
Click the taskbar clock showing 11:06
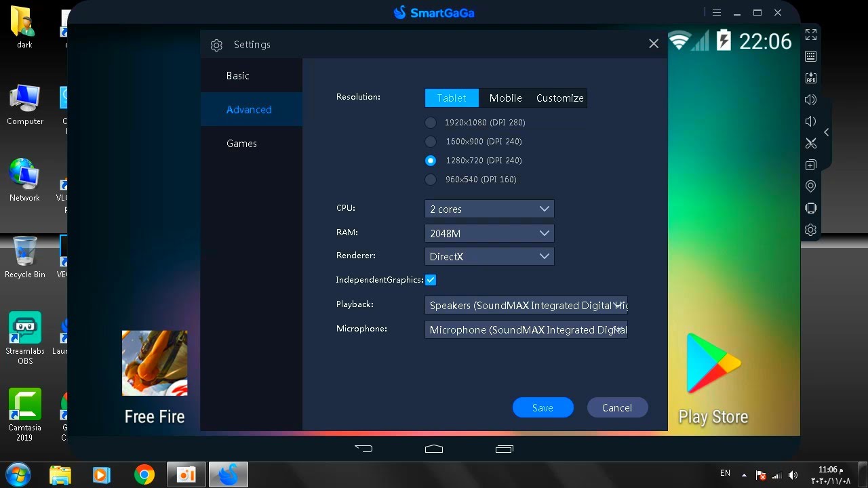click(831, 475)
